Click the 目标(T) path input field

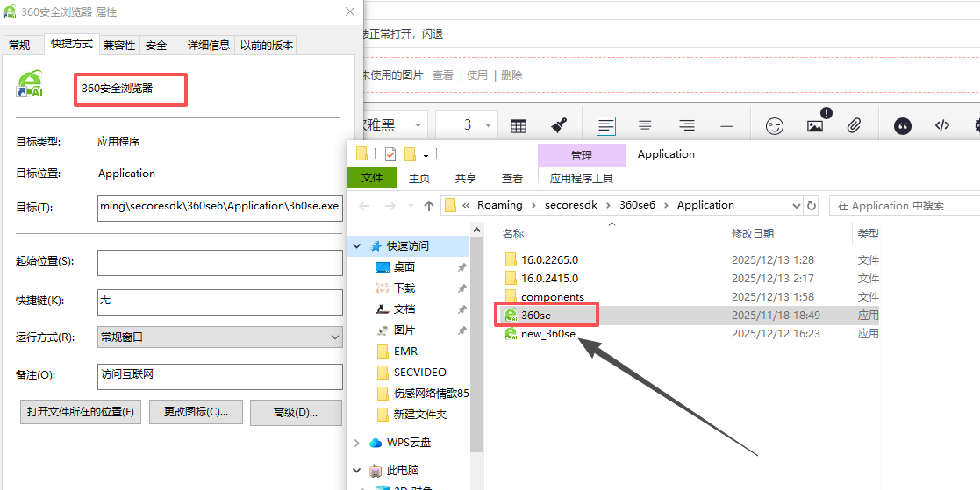(219, 207)
